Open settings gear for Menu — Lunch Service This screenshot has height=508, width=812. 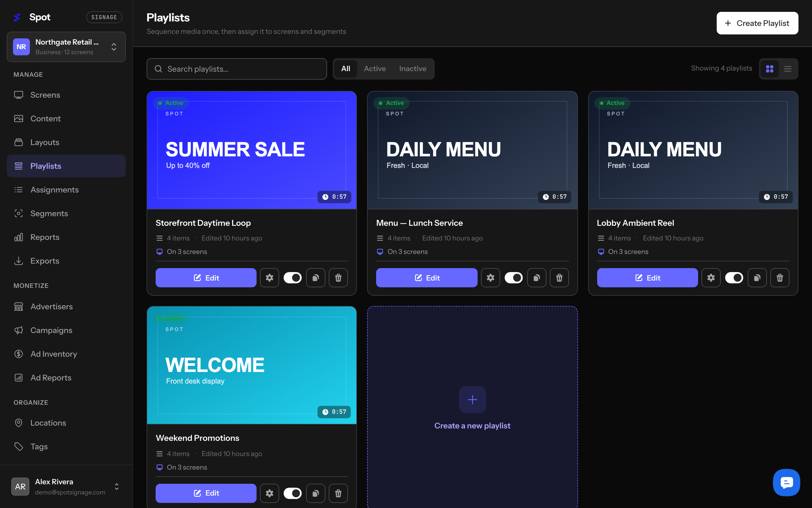point(490,277)
